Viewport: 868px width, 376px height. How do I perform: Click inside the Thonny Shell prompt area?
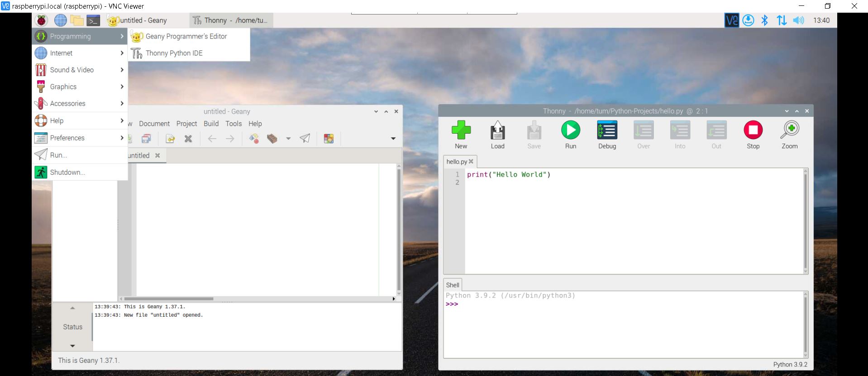point(625,326)
